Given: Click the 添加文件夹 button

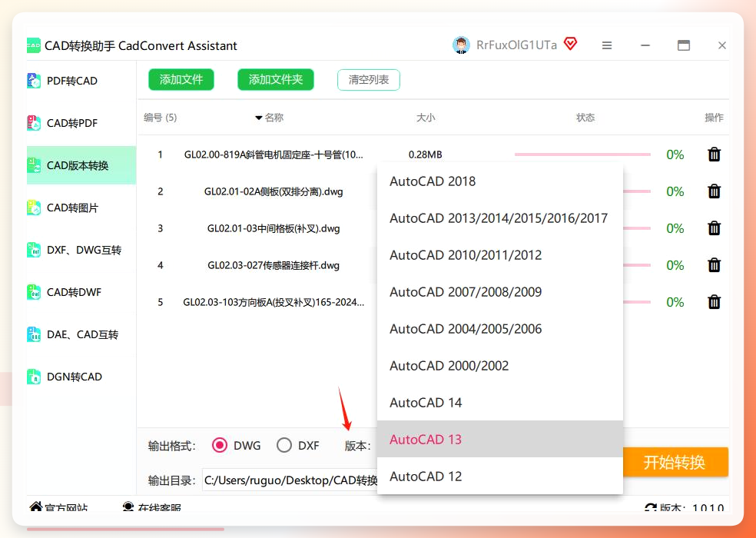Looking at the screenshot, I should pyautogui.click(x=276, y=80).
